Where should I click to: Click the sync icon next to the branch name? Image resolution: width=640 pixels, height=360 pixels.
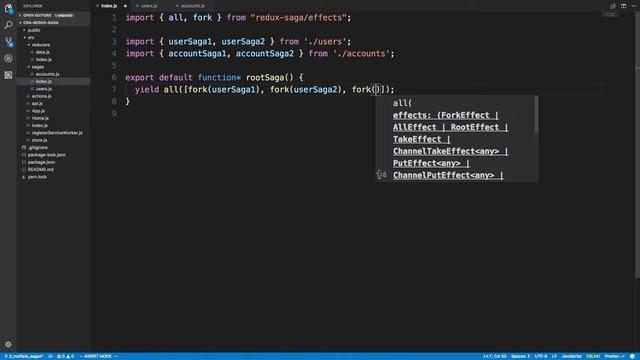pos(50,356)
